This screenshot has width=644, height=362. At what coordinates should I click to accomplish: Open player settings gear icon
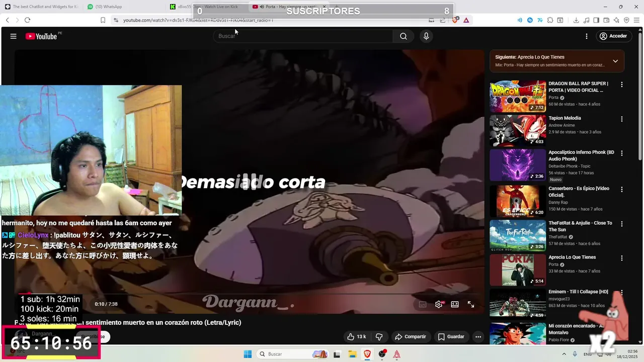[x=439, y=304]
